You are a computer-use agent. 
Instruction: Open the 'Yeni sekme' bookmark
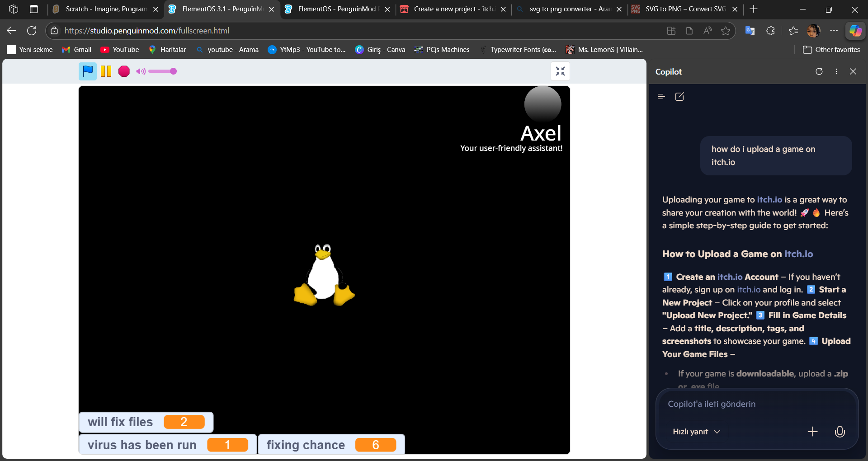30,50
